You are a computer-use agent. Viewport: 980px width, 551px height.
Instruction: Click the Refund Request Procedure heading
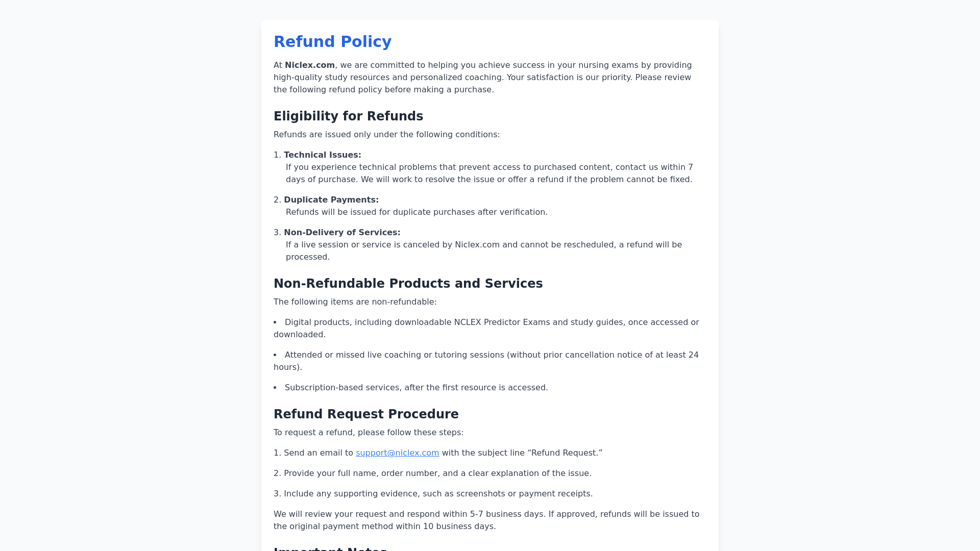point(366,414)
